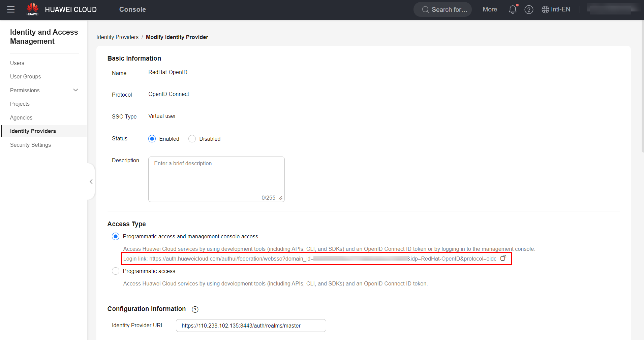This screenshot has width=644, height=340.
Task: Click the Identity Provider URL field
Action: 251,326
